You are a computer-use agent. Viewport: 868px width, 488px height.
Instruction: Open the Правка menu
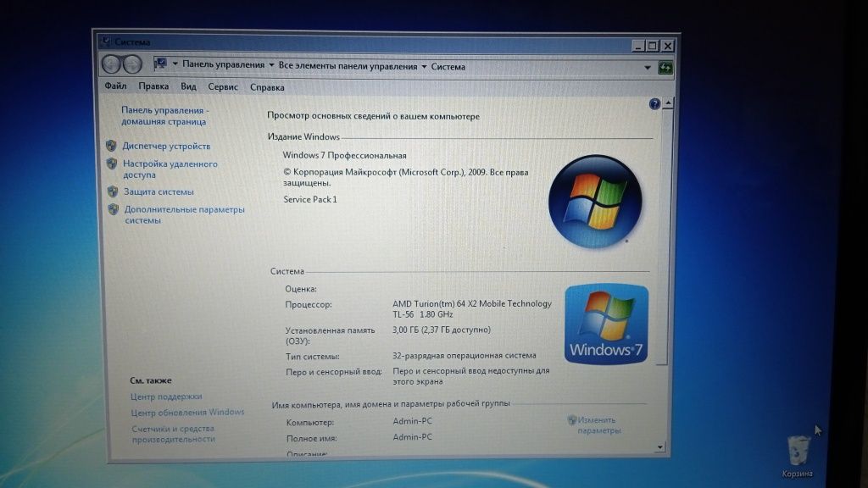tap(153, 86)
